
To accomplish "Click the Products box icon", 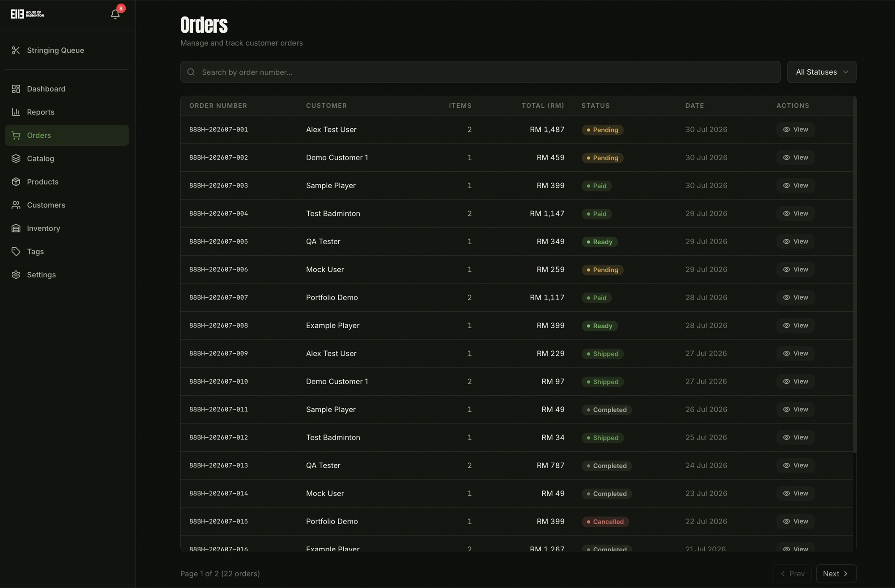I will (x=16, y=182).
